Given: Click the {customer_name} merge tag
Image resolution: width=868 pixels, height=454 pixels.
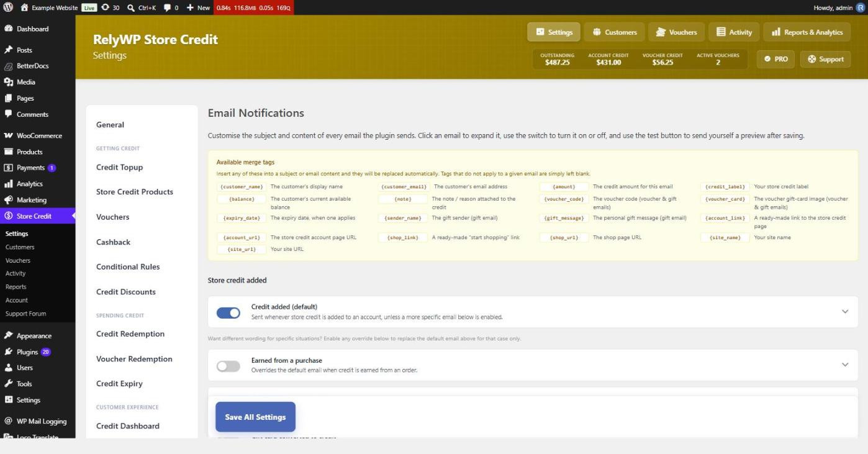Looking at the screenshot, I should coord(242,186).
